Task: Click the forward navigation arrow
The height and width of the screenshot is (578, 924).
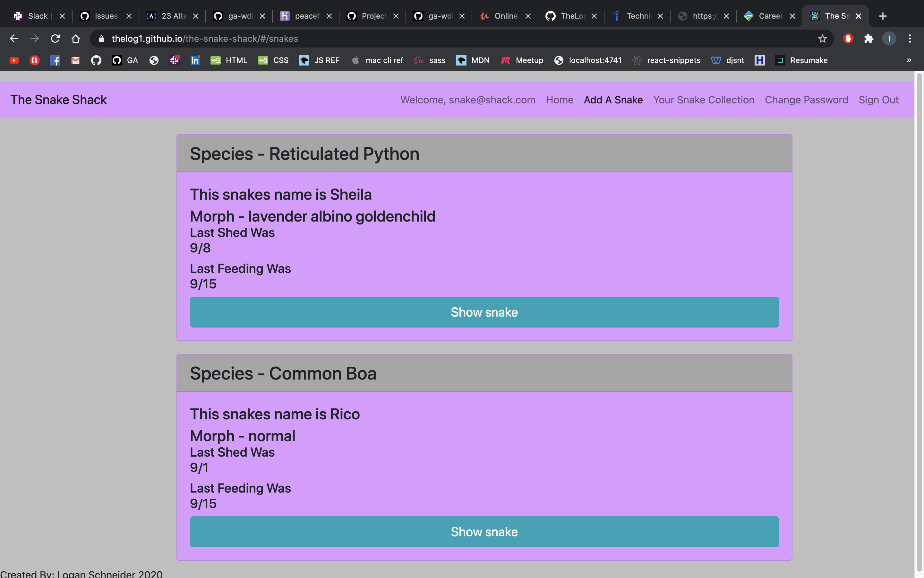Action: [x=35, y=39]
